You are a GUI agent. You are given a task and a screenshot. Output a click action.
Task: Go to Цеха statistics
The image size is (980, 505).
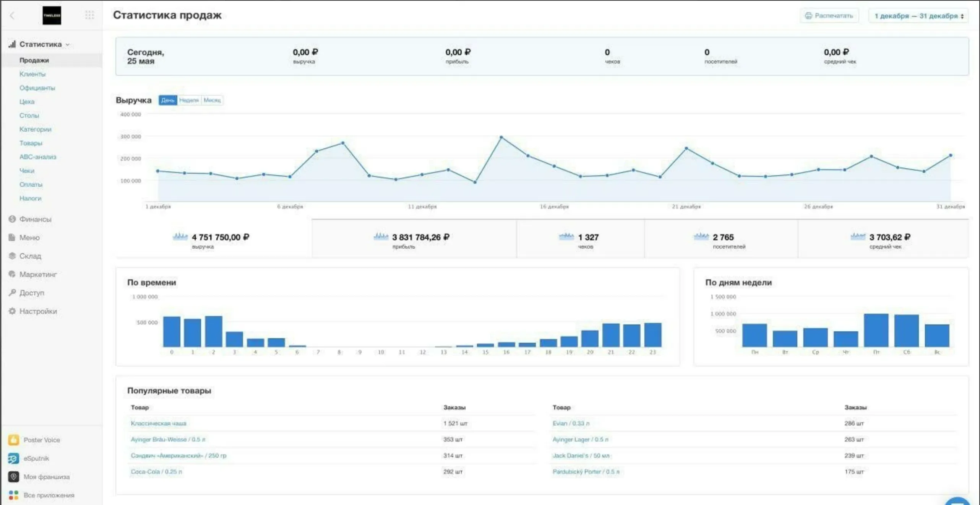[x=27, y=101]
